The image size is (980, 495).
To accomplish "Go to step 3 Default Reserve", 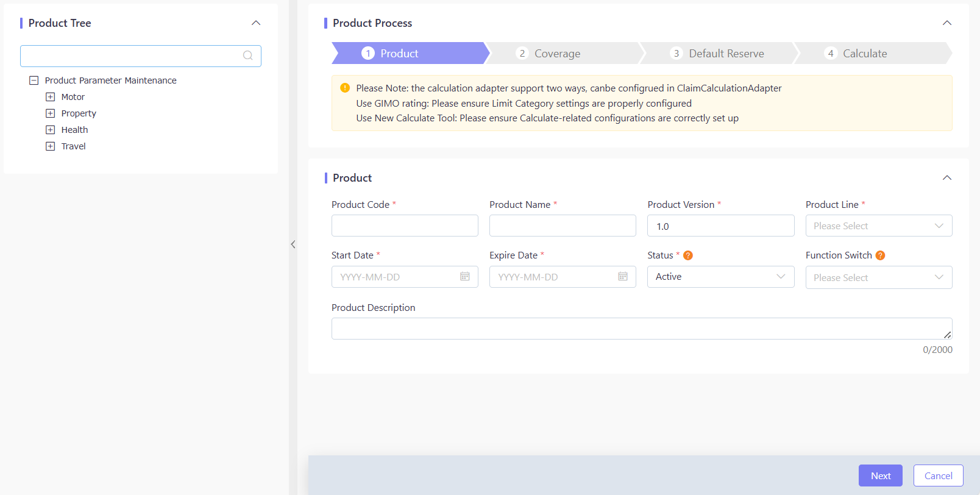I will click(x=719, y=53).
